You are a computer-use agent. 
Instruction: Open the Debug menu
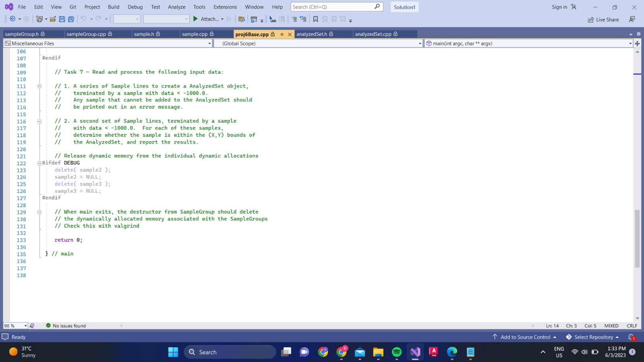click(135, 7)
